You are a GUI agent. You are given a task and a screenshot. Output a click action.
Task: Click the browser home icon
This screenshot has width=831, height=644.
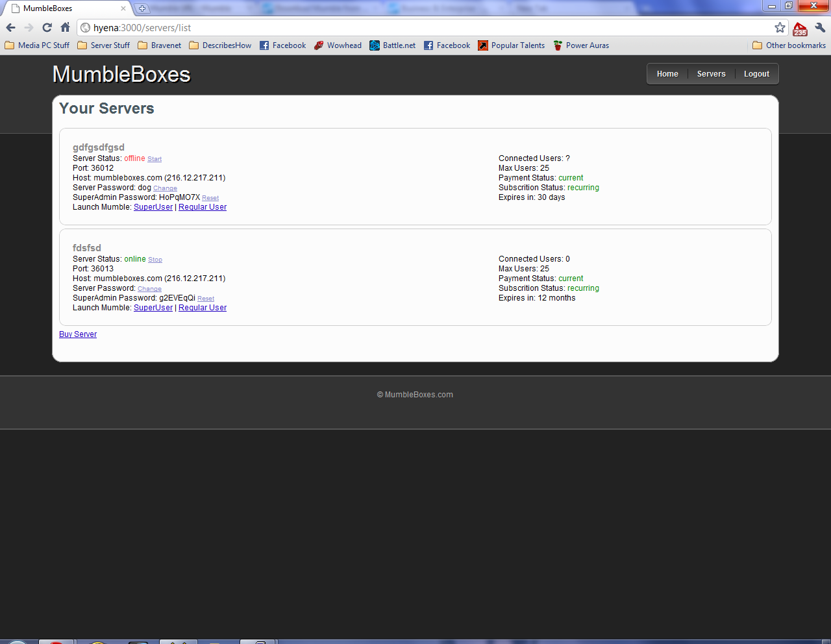pyautogui.click(x=65, y=27)
